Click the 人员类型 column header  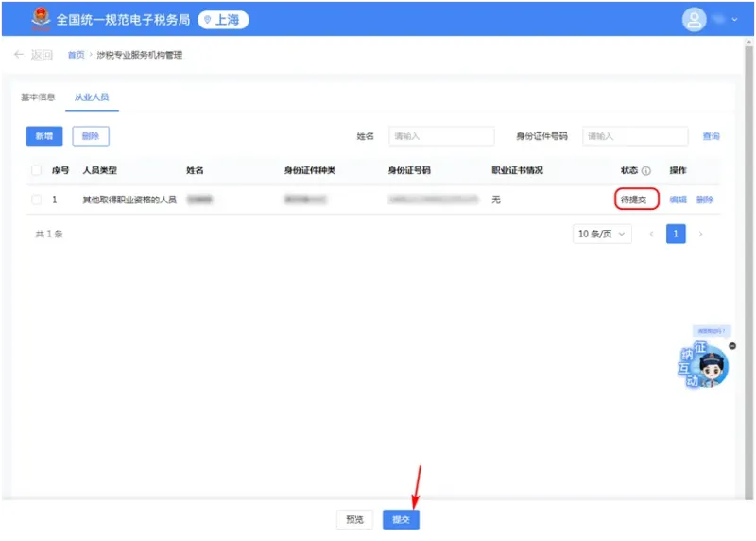click(x=100, y=170)
